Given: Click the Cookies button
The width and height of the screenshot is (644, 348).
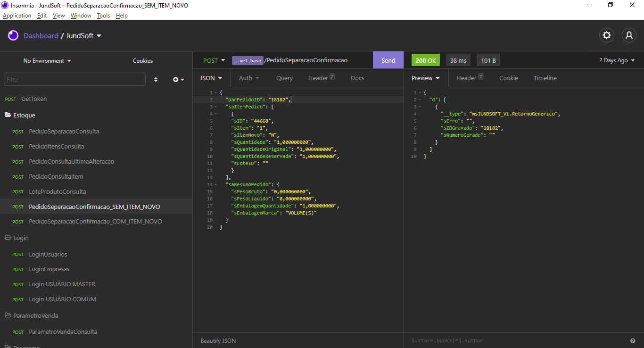Looking at the screenshot, I should tap(143, 61).
